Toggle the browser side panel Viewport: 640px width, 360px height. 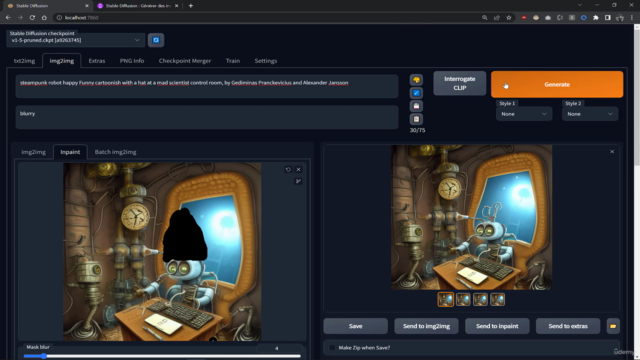608,18
